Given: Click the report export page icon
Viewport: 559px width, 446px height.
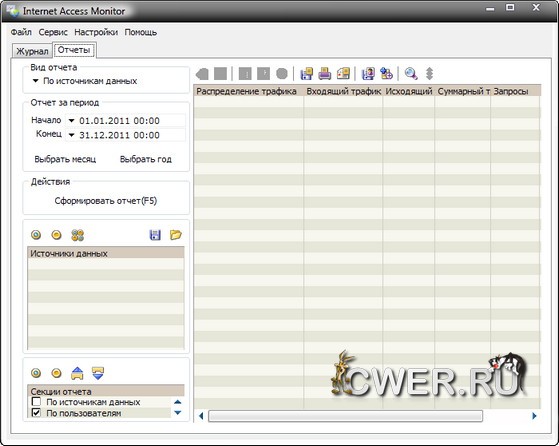Looking at the screenshot, I should (x=343, y=74).
